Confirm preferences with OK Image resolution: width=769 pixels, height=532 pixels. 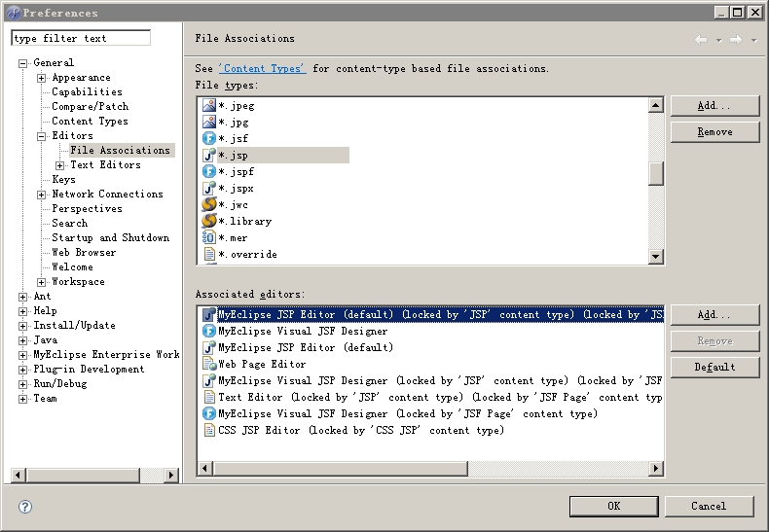tap(613, 506)
